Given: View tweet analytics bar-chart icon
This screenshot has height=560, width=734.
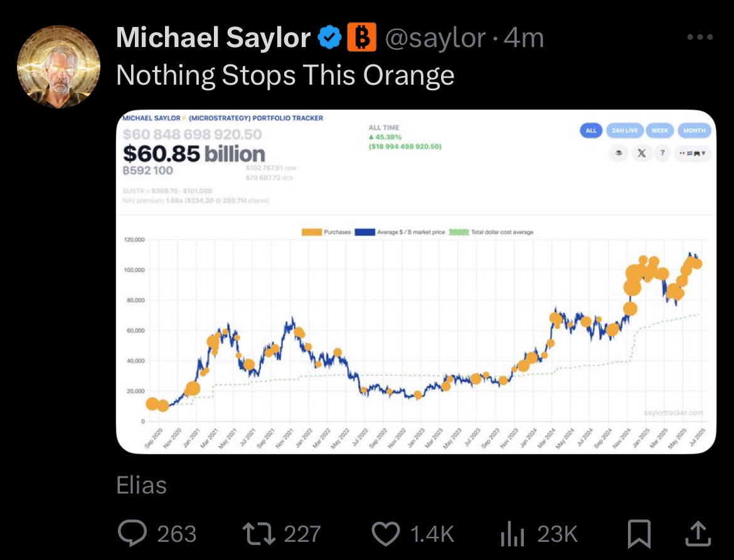Looking at the screenshot, I should pyautogui.click(x=512, y=534).
